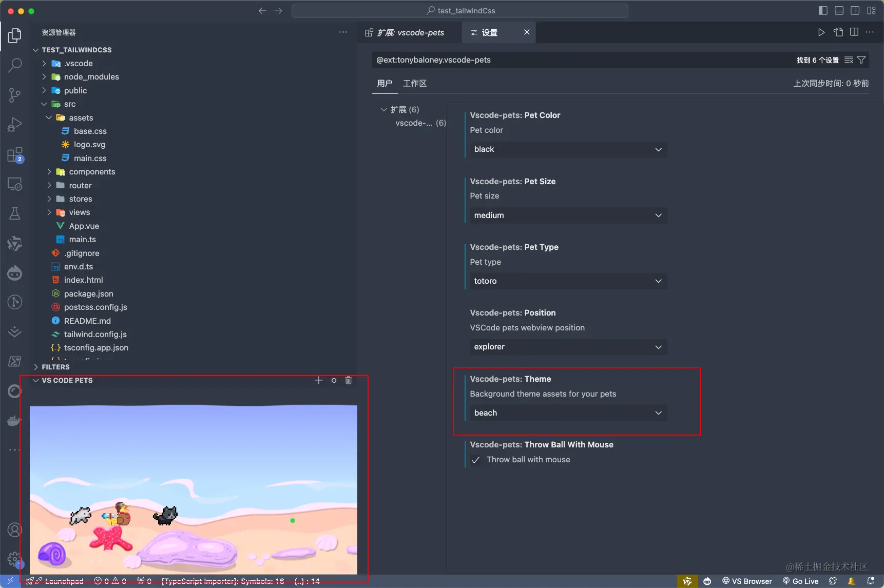The width and height of the screenshot is (884, 588).
Task: Click the run play icon in editor toolbar
Action: point(821,32)
